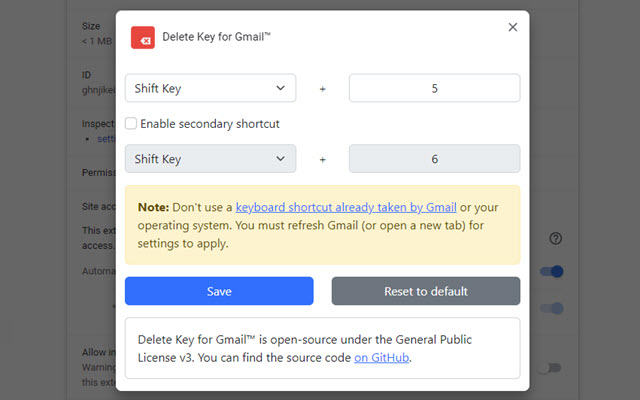Click the red Delete Key extension icon
This screenshot has width=640, height=400.
click(142, 38)
